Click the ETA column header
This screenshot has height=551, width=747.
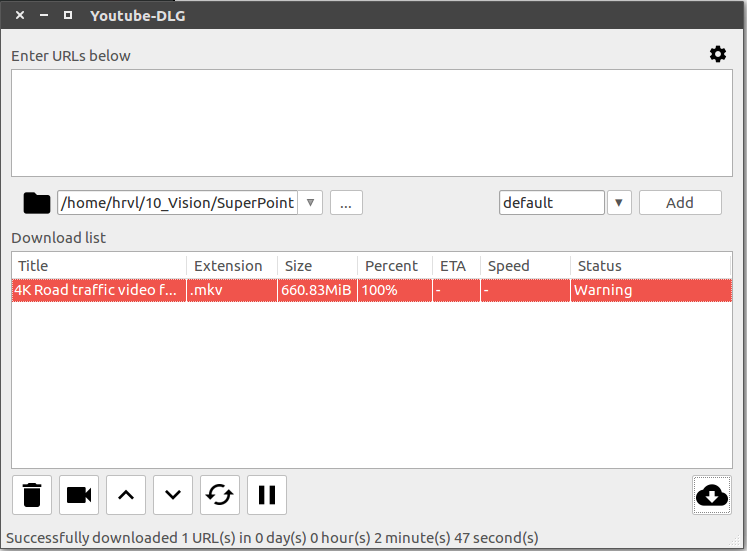pos(456,266)
